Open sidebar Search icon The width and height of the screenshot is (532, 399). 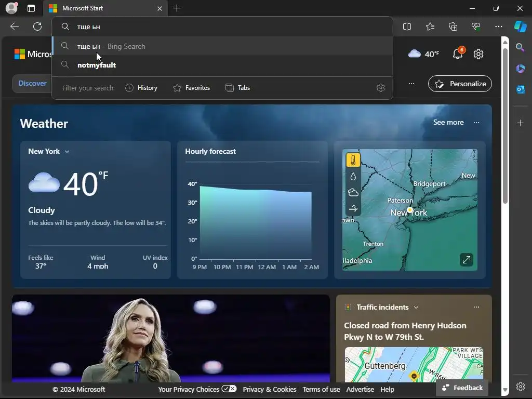click(520, 47)
